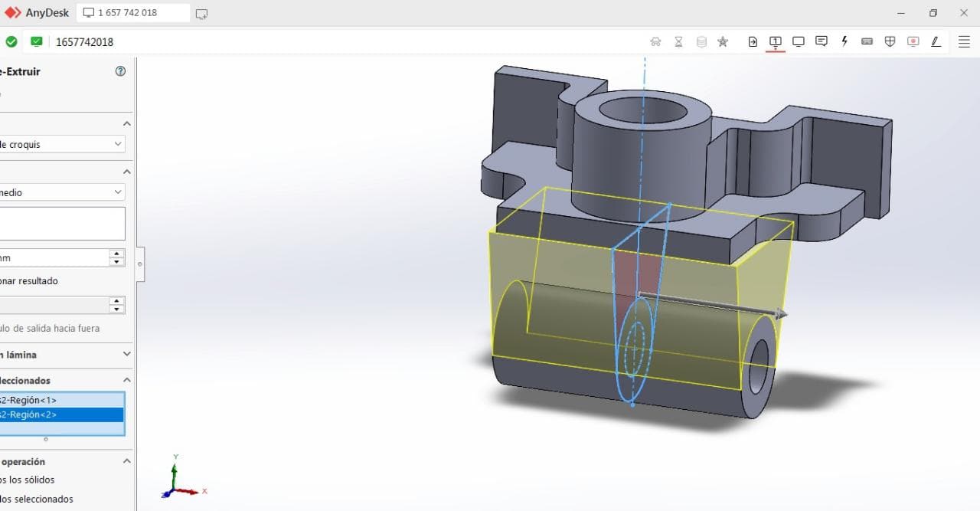The width and height of the screenshot is (980, 511).
Task: Open the Extruir help question-mark icon
Action: coord(120,71)
